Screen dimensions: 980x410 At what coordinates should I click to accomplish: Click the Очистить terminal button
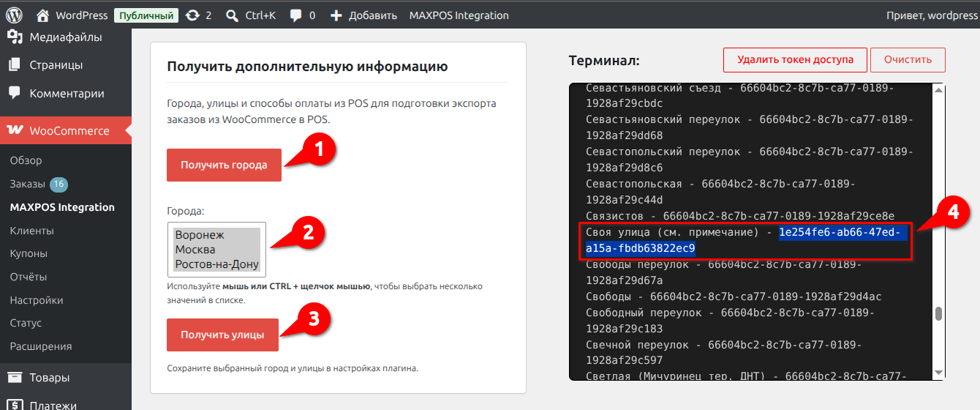[908, 60]
